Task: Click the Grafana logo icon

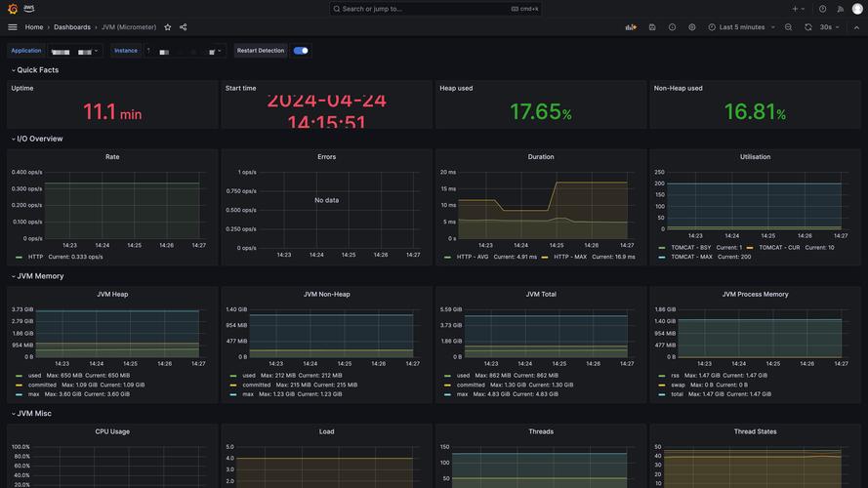Action: [x=13, y=9]
